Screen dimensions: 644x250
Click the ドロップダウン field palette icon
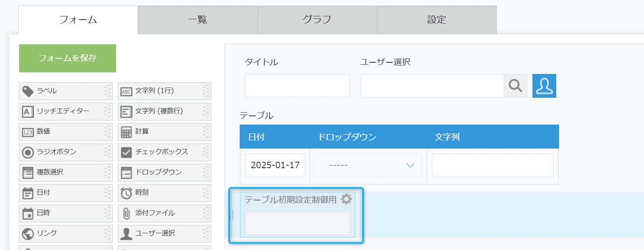126,173
